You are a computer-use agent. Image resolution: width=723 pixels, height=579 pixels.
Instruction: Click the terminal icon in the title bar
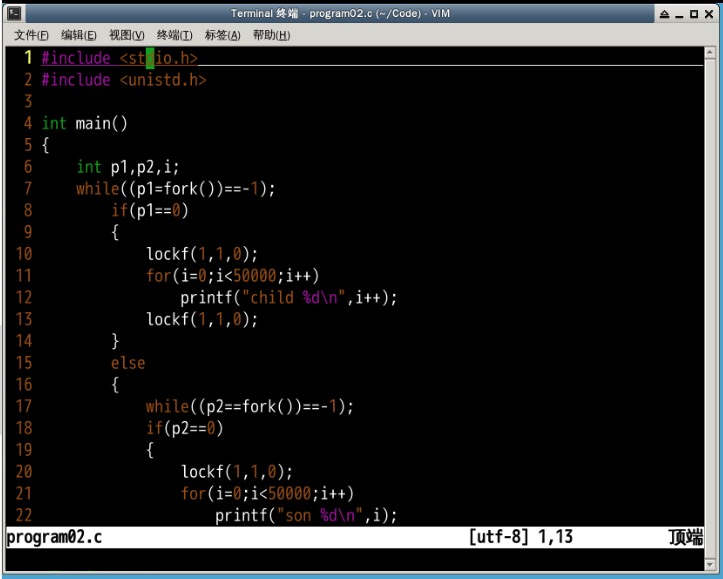(14, 13)
